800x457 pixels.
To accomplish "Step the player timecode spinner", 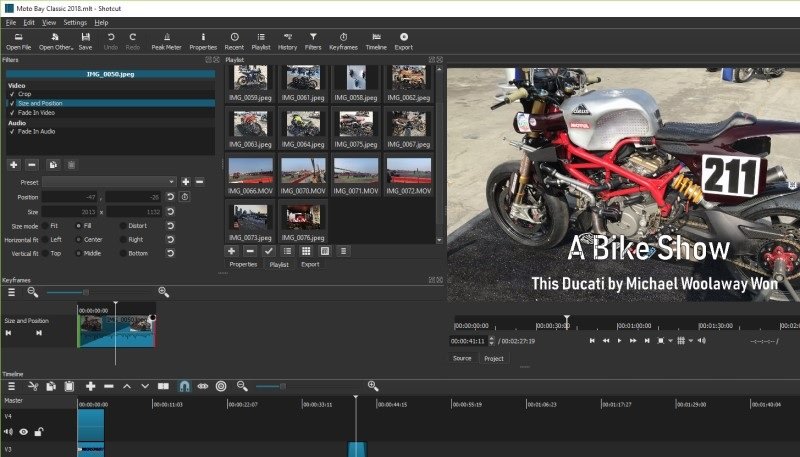I will tap(491, 341).
